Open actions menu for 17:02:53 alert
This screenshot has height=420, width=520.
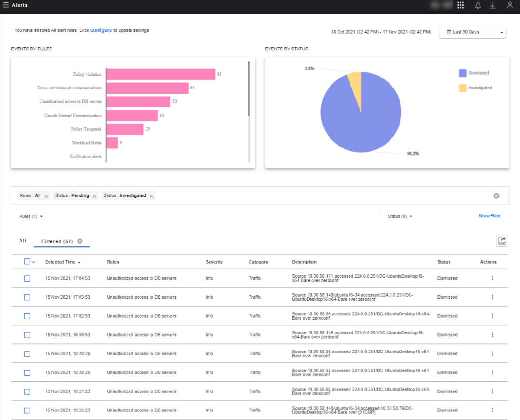coord(492,316)
